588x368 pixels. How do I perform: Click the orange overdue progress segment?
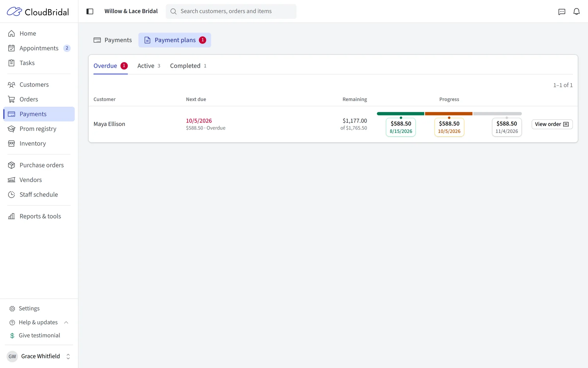449,114
